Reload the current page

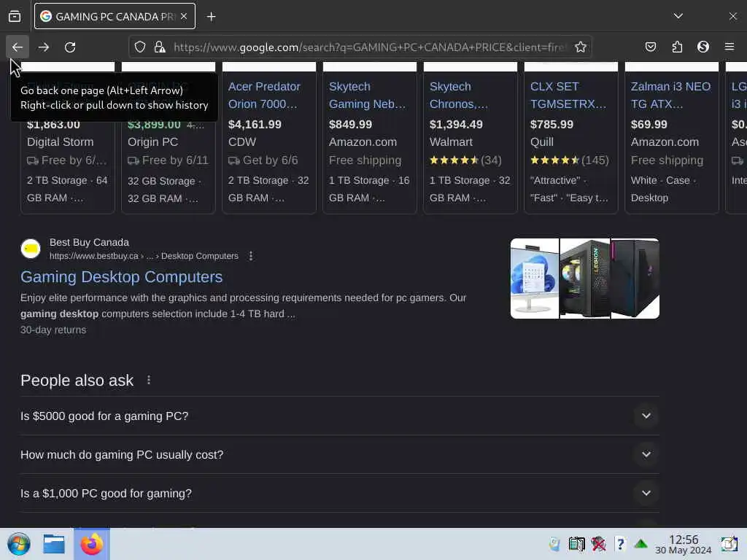[70, 47]
